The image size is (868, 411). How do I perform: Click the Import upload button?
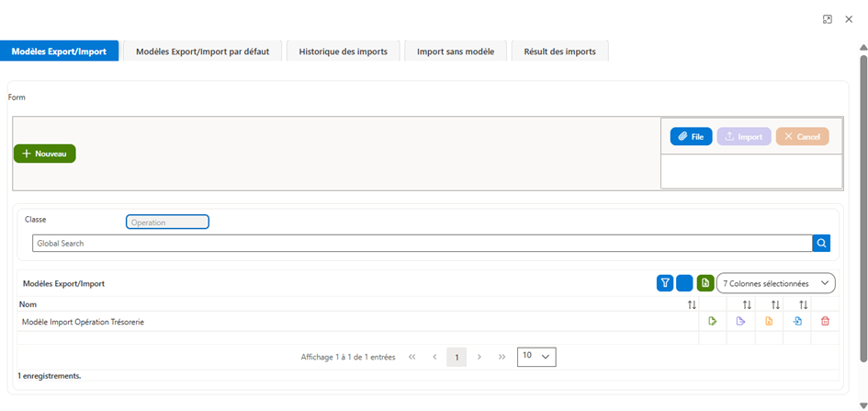tap(744, 136)
